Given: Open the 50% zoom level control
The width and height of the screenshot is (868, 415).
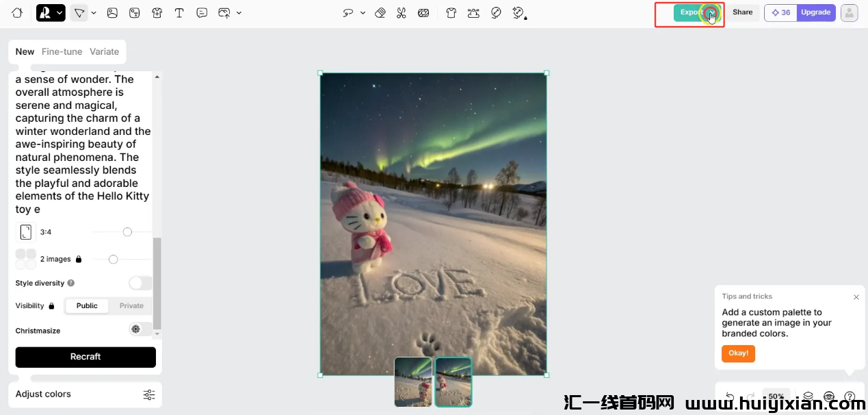Looking at the screenshot, I should coord(776,397).
